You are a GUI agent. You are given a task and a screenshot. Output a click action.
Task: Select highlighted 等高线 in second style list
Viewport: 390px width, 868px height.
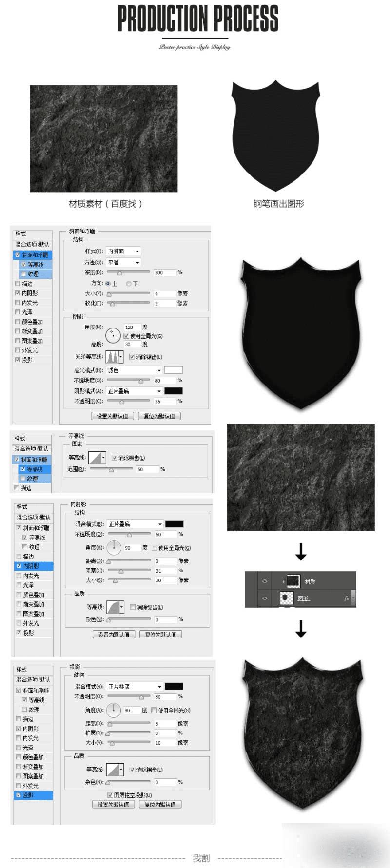[x=35, y=469]
